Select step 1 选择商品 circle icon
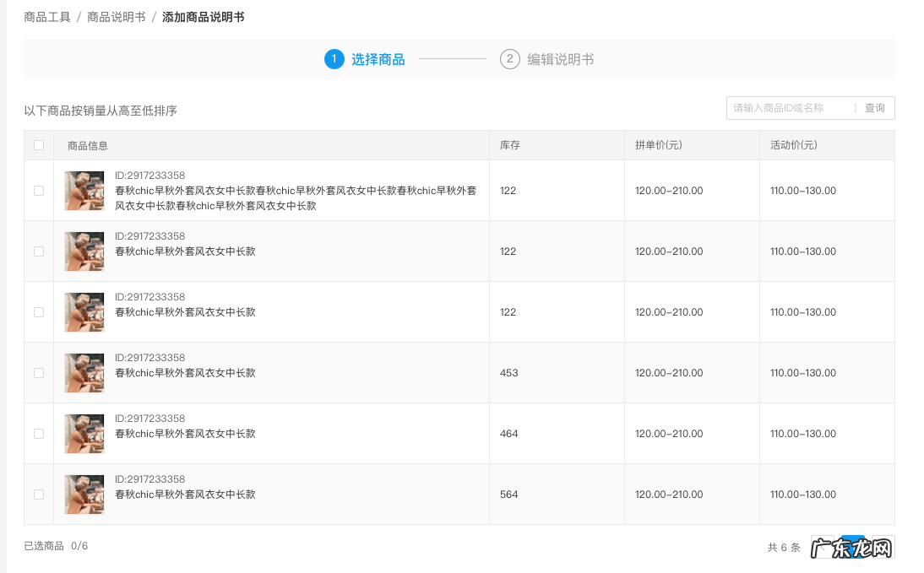This screenshot has width=924, height=573. 334,59
